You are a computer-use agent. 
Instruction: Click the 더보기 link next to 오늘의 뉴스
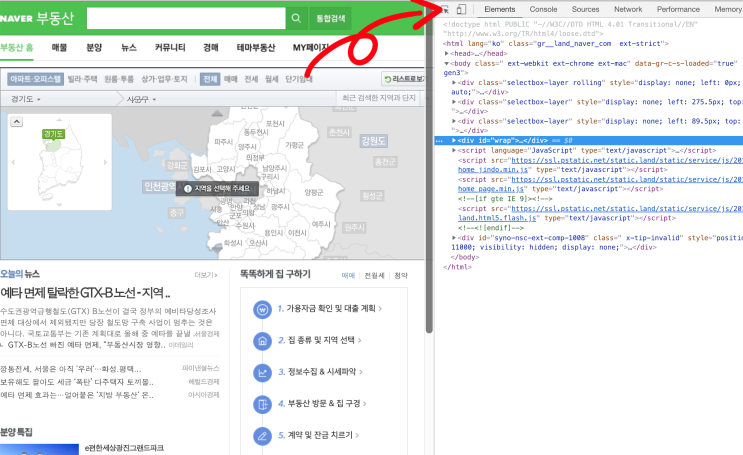(206, 275)
